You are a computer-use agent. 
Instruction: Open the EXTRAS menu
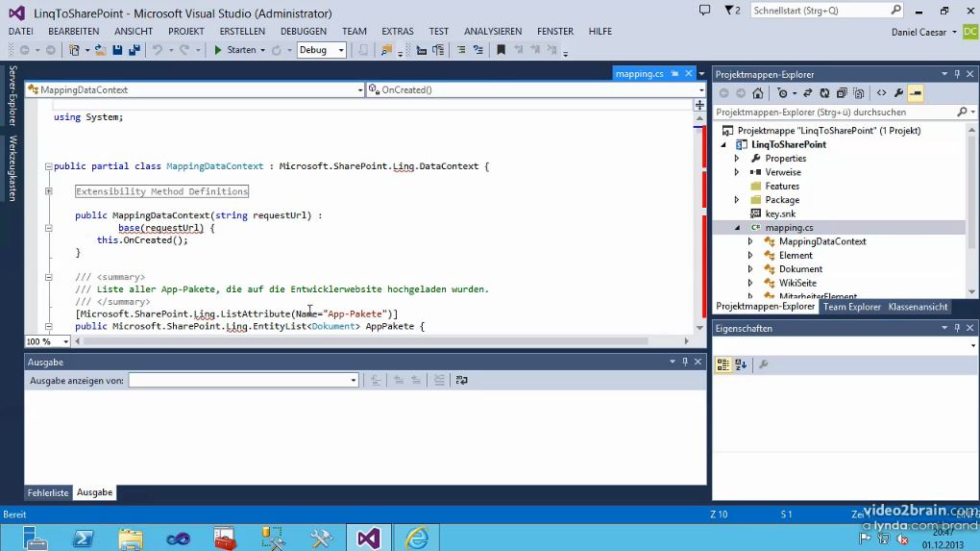tap(398, 32)
